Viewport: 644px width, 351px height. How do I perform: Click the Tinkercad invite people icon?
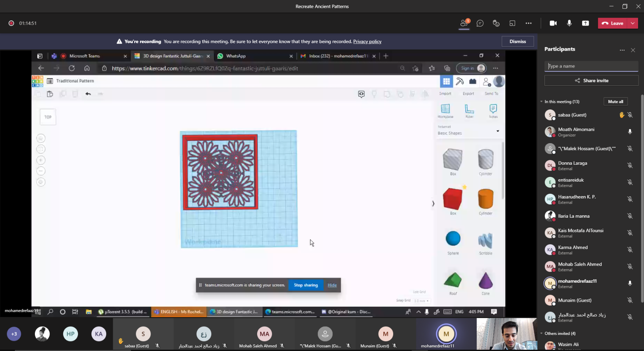point(486,81)
